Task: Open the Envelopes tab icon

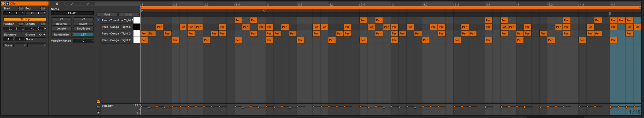Action: point(72,4)
